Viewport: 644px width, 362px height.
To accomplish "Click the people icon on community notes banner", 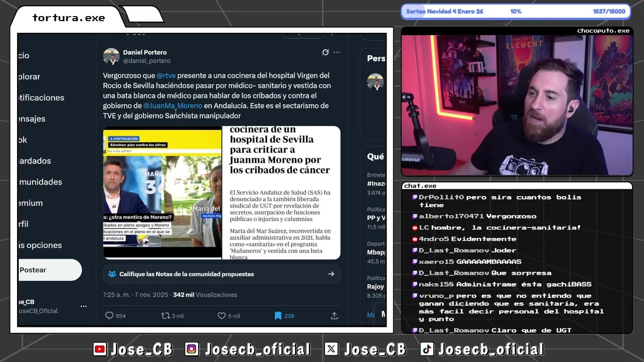I will tap(112, 274).
